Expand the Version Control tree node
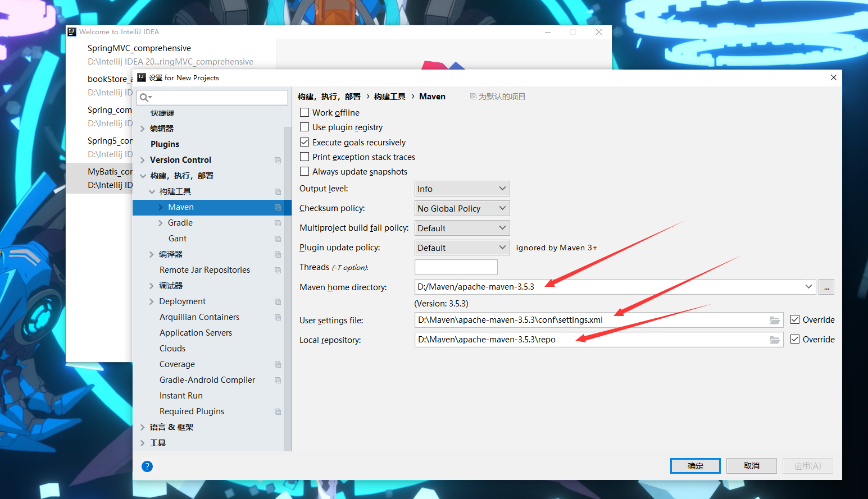Viewport: 868px width, 499px height. 143,160
